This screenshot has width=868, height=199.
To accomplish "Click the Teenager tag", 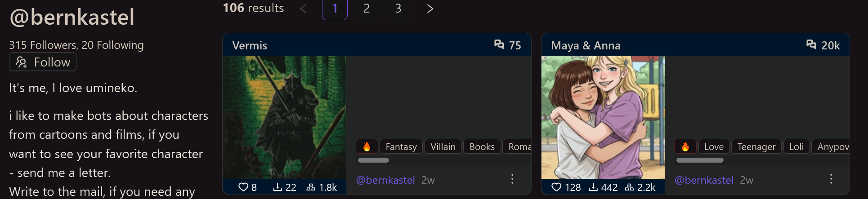I will 756,146.
